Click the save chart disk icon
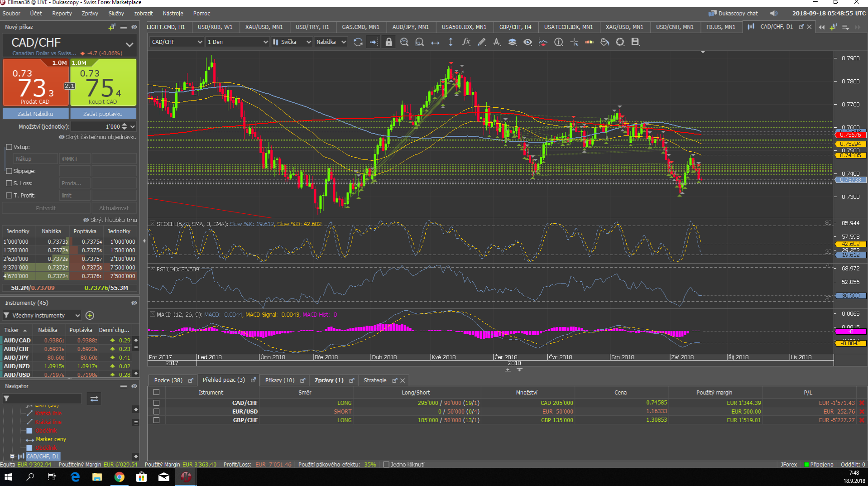868x486 pixels. 635,42
